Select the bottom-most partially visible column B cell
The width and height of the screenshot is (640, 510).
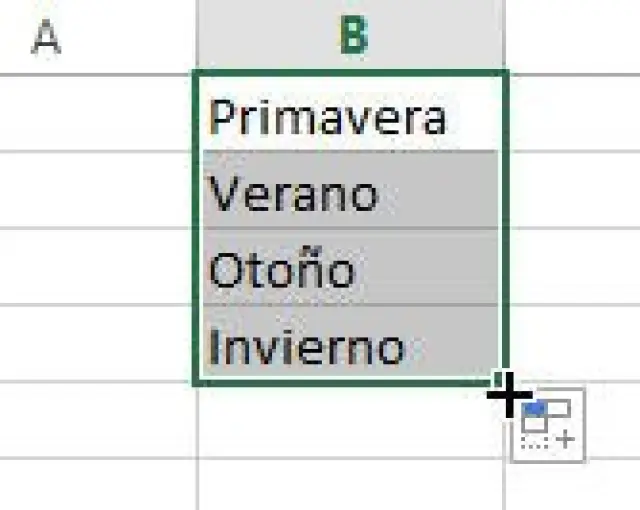pos(351,486)
